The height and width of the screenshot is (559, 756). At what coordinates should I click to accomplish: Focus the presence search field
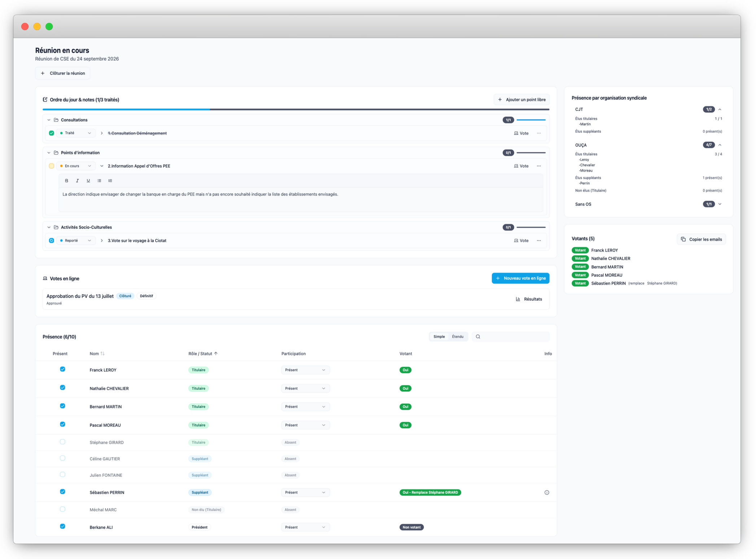(511, 337)
